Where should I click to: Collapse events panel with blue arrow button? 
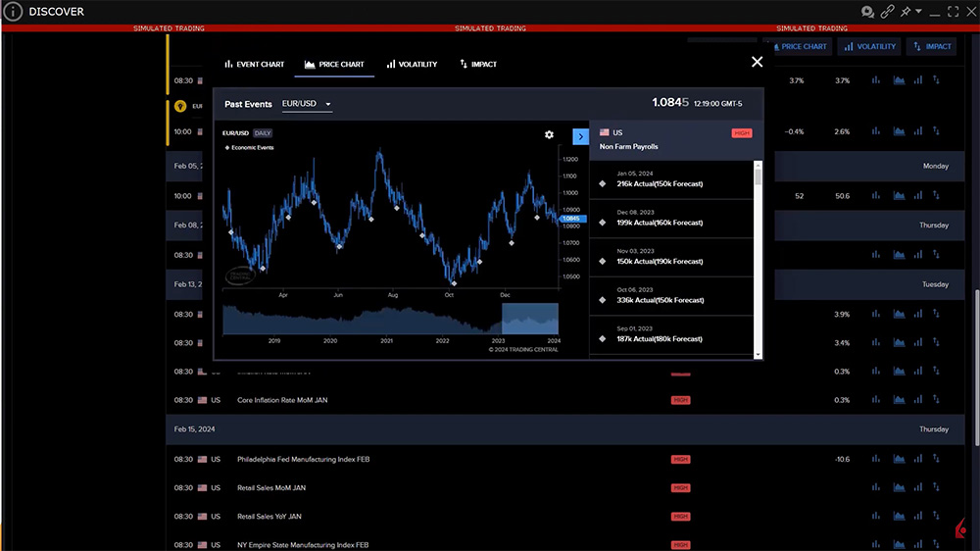tap(580, 137)
